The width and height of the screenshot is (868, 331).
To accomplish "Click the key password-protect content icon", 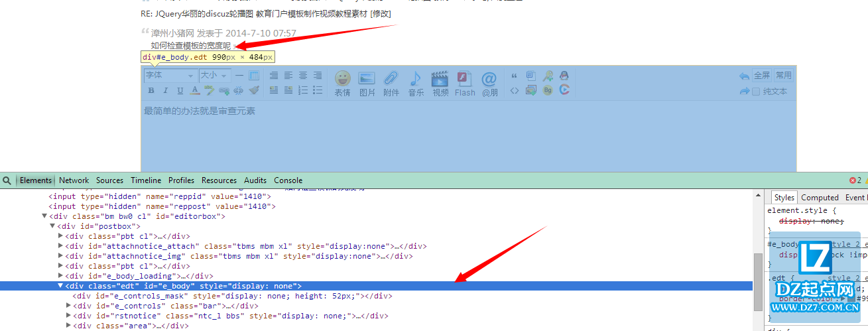I will click(548, 76).
